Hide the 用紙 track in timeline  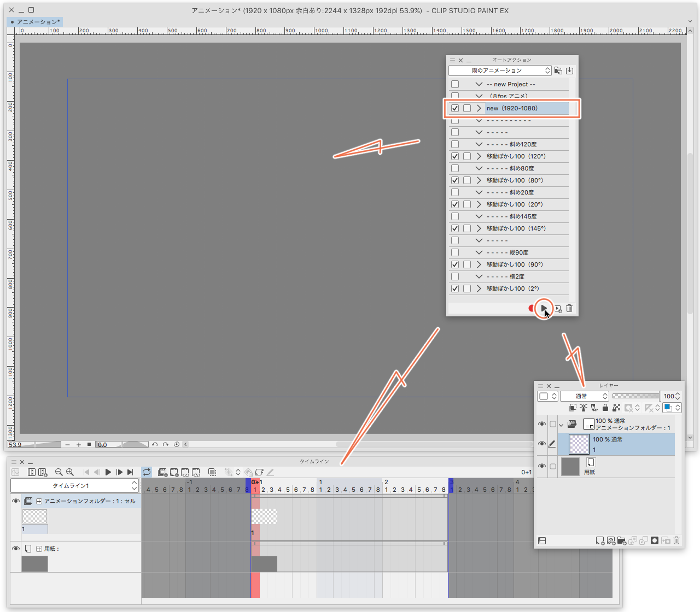point(16,549)
